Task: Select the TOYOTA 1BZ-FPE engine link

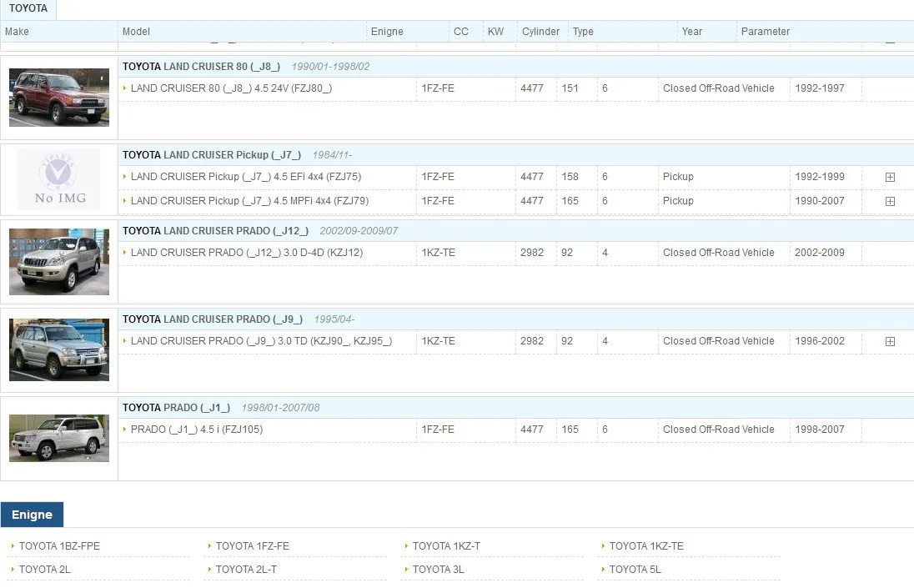Action: coord(59,546)
